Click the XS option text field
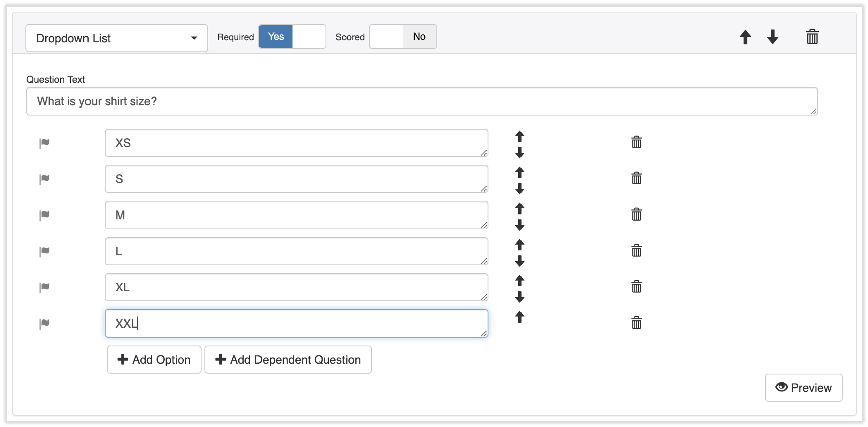The width and height of the screenshot is (868, 427). pos(296,143)
